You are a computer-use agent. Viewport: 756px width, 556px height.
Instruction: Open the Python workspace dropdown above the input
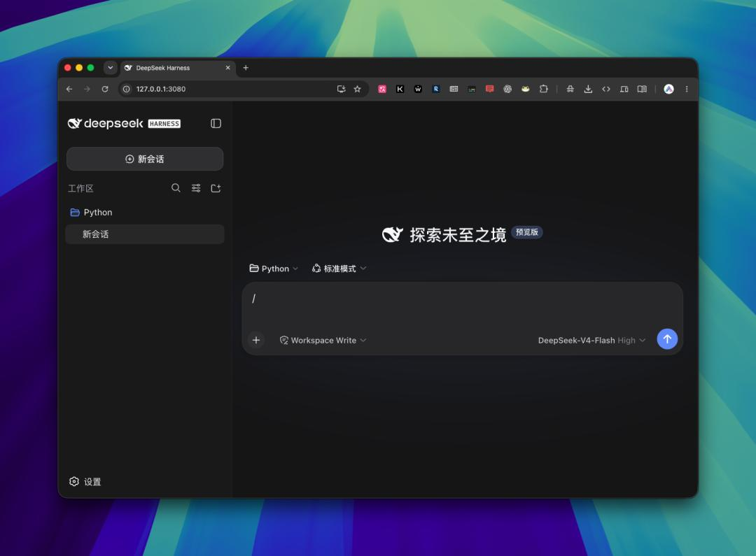click(274, 269)
